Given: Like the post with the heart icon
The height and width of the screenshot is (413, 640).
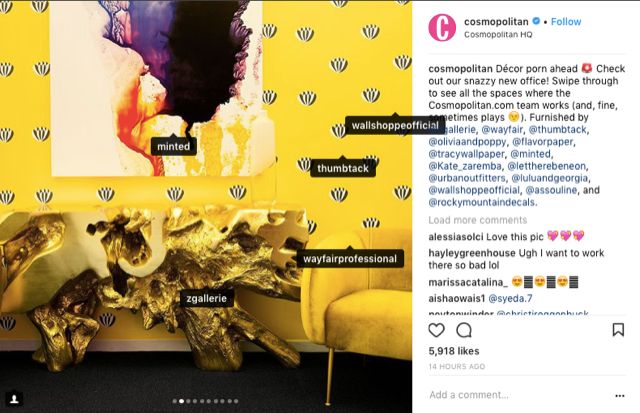Looking at the screenshot, I should coord(436,330).
